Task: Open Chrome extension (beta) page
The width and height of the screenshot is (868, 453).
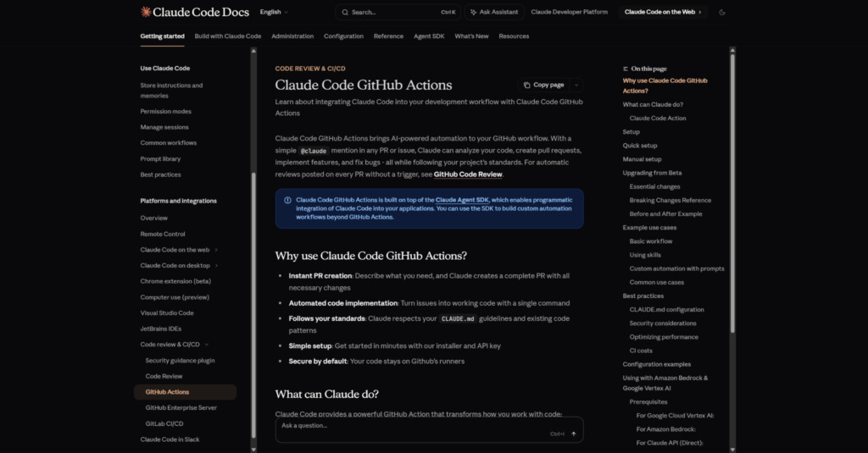Action: 175,281
